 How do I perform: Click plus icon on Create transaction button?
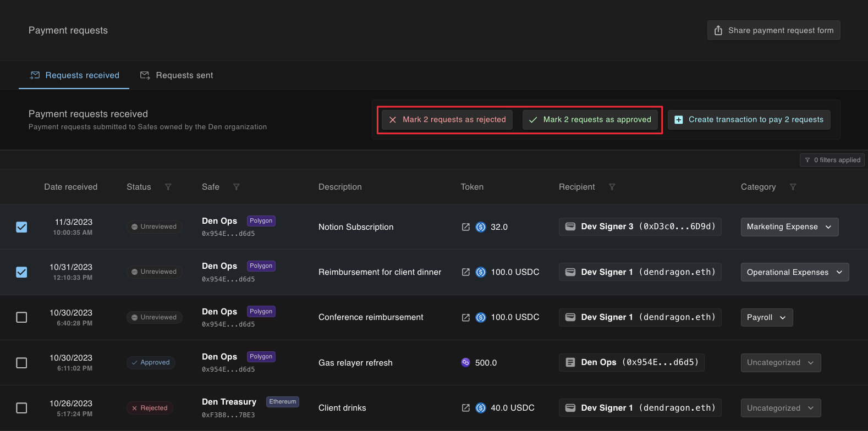(x=679, y=120)
